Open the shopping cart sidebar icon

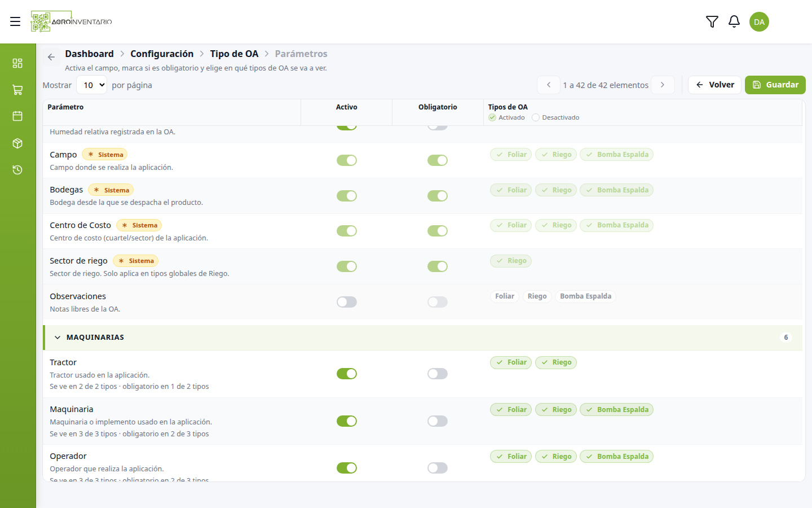17,90
